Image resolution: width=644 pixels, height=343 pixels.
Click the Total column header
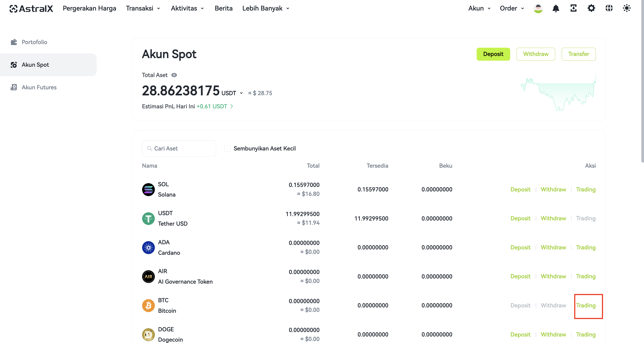pyautogui.click(x=313, y=166)
